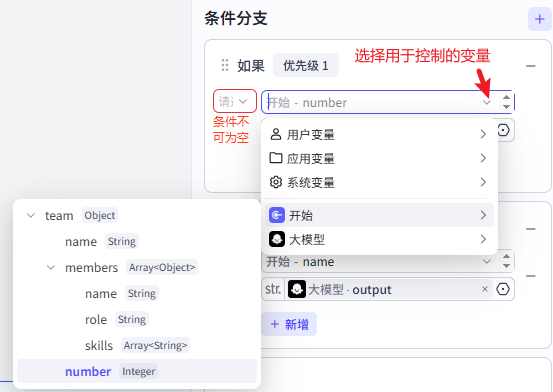Remove the second branch with minus icon
The height and width of the screenshot is (392, 553).
[530, 229]
